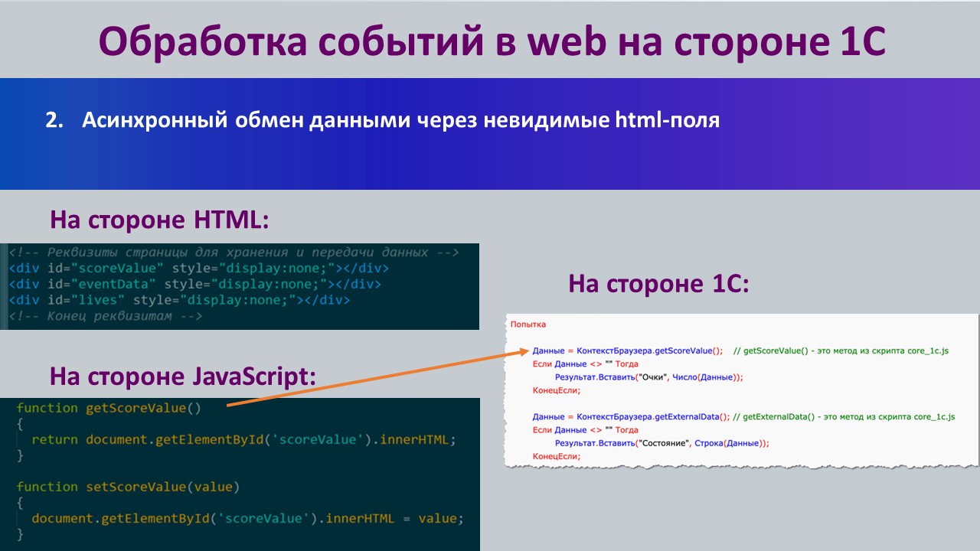Click the line "function getScoreValue()"
Image resolution: width=980 pixels, height=551 pixels.
coord(109,408)
